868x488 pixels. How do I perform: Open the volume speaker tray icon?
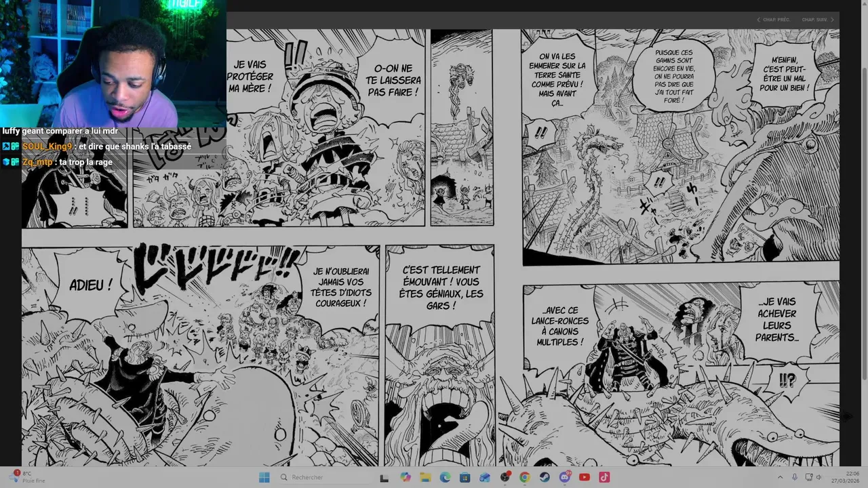coord(819,477)
